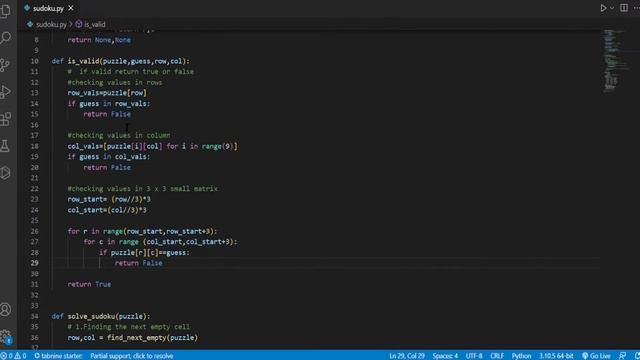Click the minimap code overview
The image size is (640, 360).
click(x=616, y=60)
